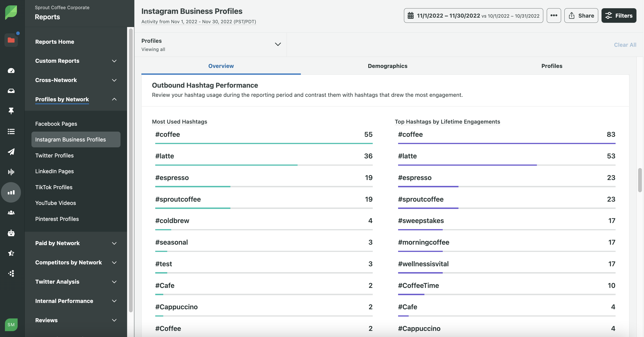Click Most Used Hashtags heading

(179, 121)
